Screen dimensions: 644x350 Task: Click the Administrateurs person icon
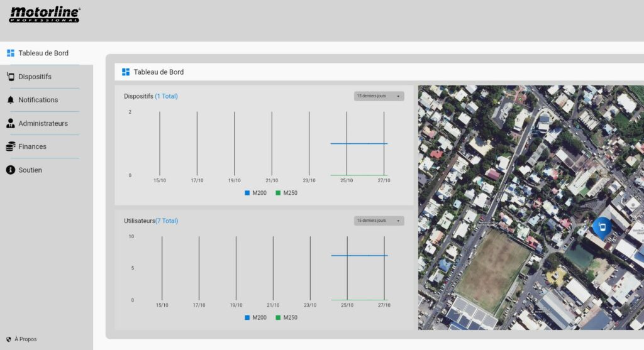[x=10, y=123]
